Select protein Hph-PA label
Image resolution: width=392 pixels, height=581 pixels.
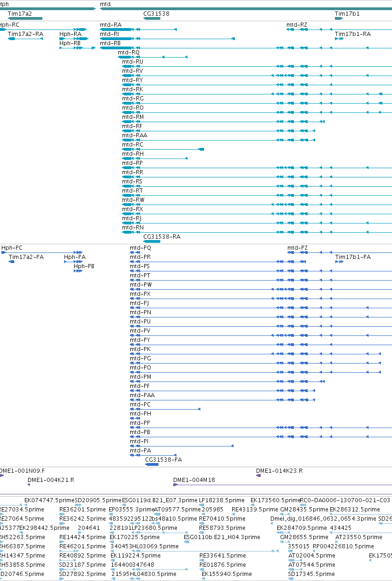pos(75,257)
